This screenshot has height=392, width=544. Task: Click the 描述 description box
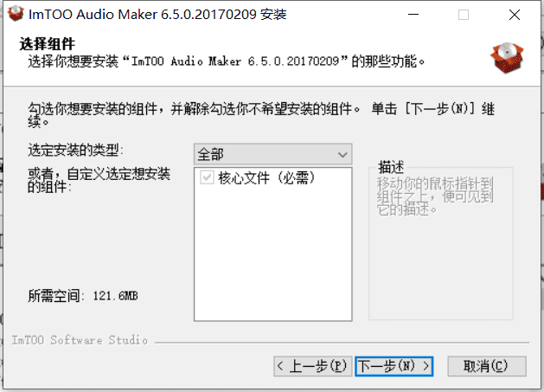click(x=441, y=242)
